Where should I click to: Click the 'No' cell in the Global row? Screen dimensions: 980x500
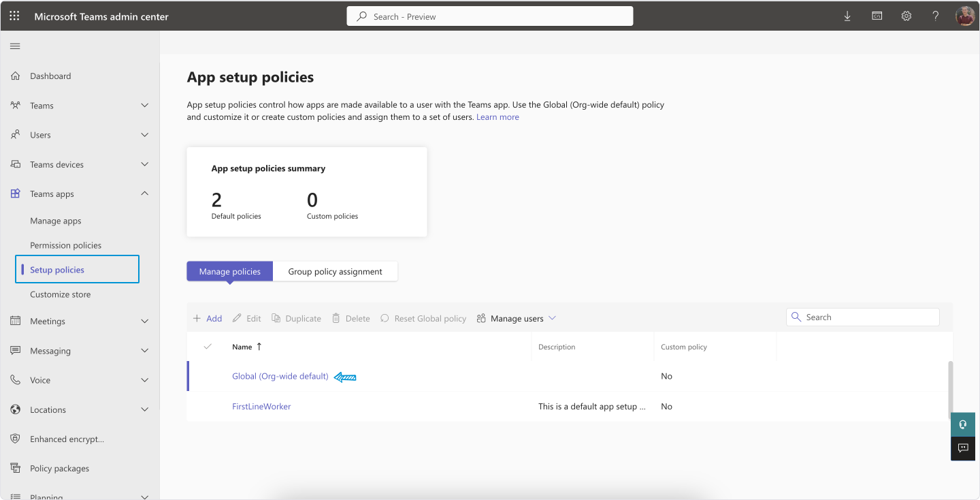point(667,376)
